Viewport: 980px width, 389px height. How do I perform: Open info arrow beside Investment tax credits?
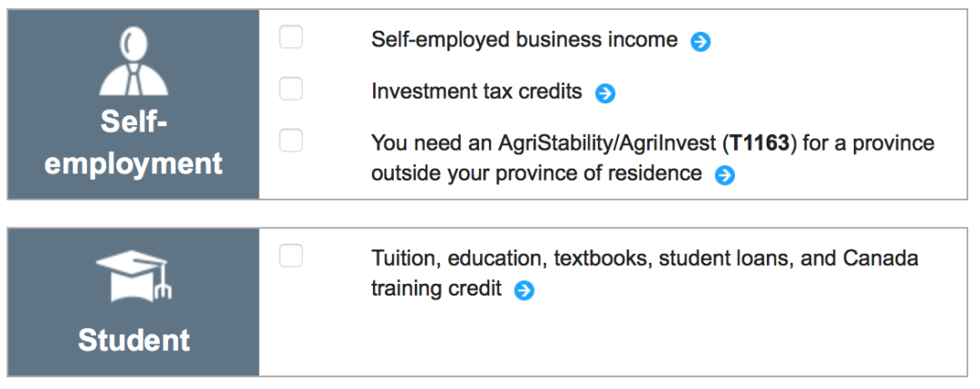(x=605, y=93)
